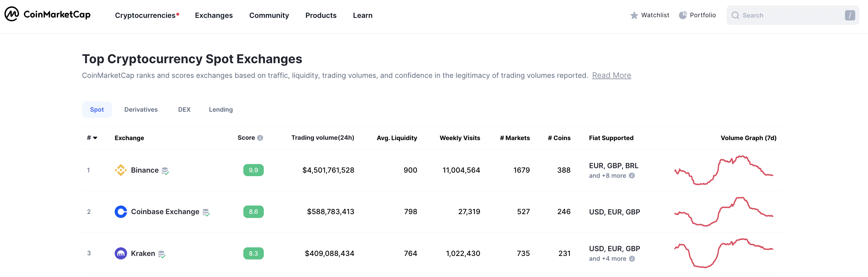Click the Volume Graph (7d) header

click(748, 138)
